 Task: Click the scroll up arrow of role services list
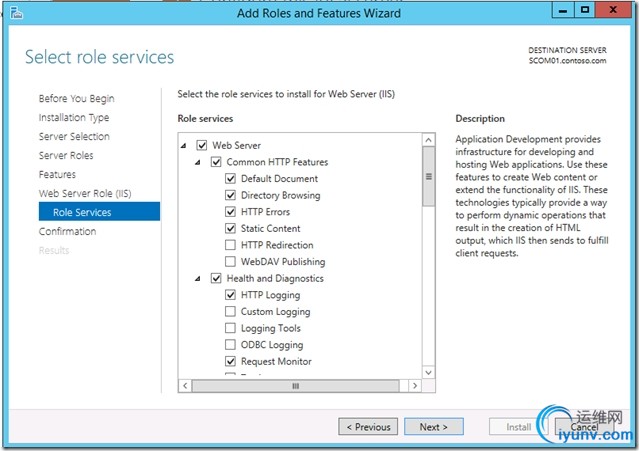[x=428, y=140]
